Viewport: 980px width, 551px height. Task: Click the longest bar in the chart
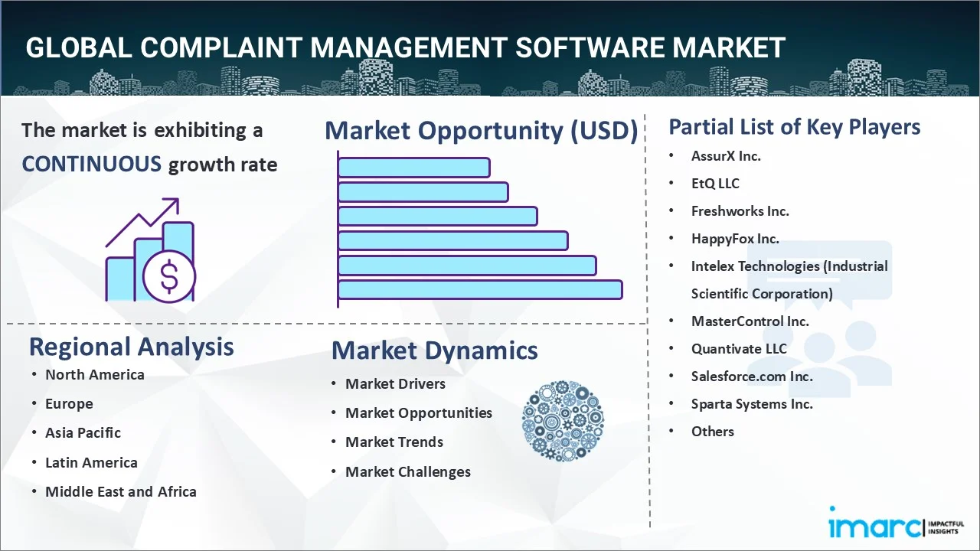pyautogui.click(x=480, y=289)
